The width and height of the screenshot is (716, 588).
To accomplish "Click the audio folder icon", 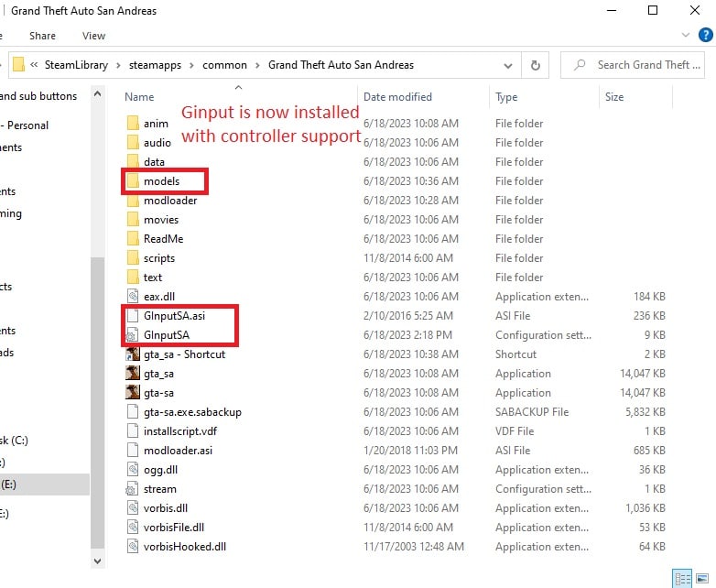I will [133, 143].
